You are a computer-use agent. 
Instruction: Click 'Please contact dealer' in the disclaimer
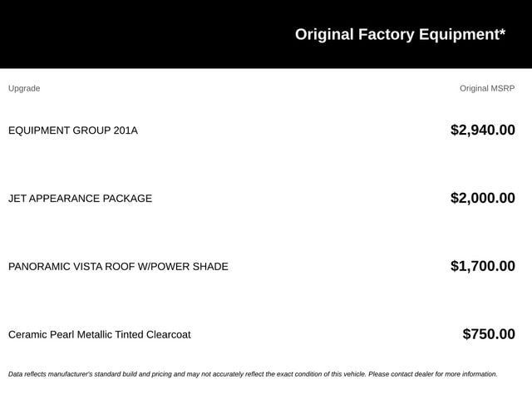(401, 374)
